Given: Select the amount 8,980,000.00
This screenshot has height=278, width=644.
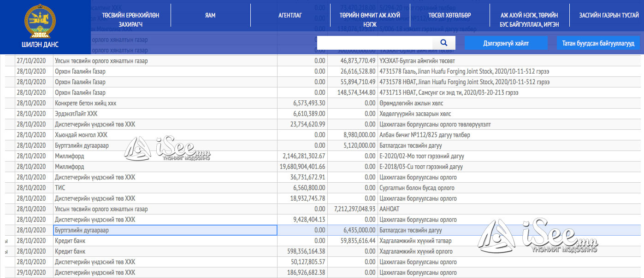Looking at the screenshot, I should (x=352, y=135).
